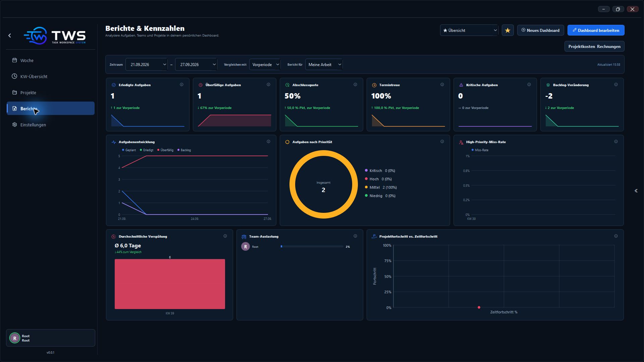
Task: Click the red KW 39 delay bar
Action: (170, 284)
